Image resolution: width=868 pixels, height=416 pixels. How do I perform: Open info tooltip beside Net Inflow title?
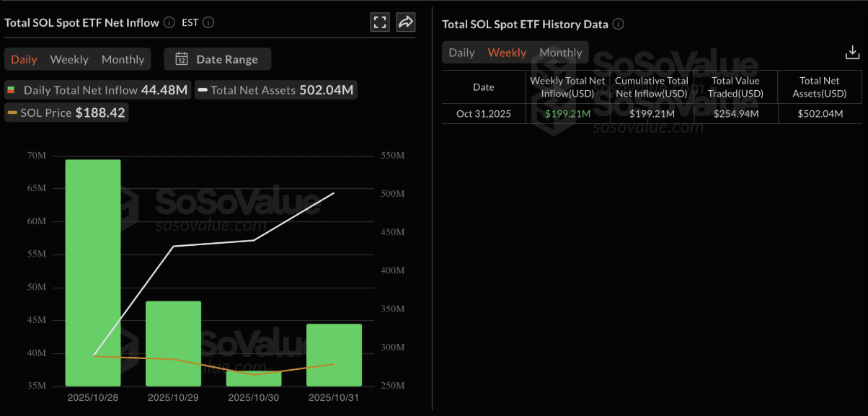(x=169, y=22)
